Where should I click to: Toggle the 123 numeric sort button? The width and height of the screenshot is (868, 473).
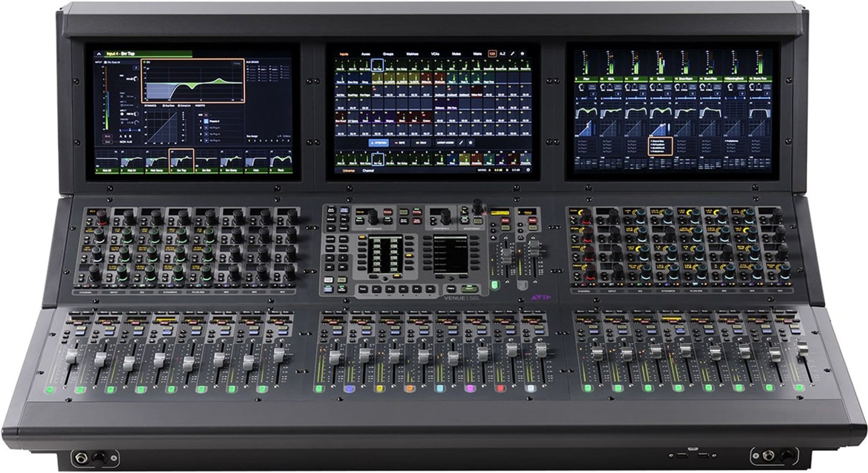(492, 54)
